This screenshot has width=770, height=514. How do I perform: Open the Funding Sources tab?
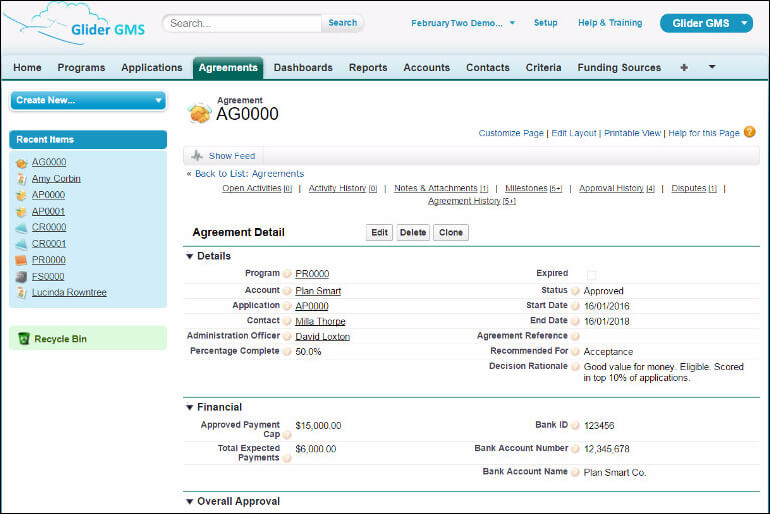(619, 68)
